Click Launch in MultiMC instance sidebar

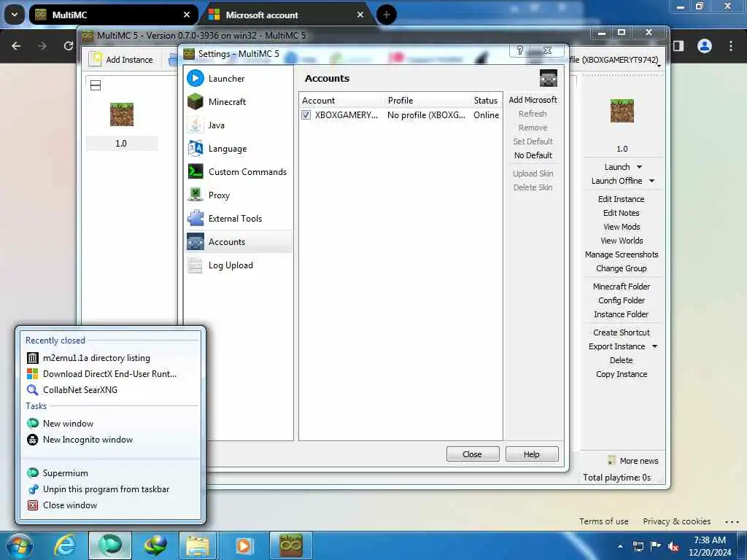pyautogui.click(x=617, y=167)
